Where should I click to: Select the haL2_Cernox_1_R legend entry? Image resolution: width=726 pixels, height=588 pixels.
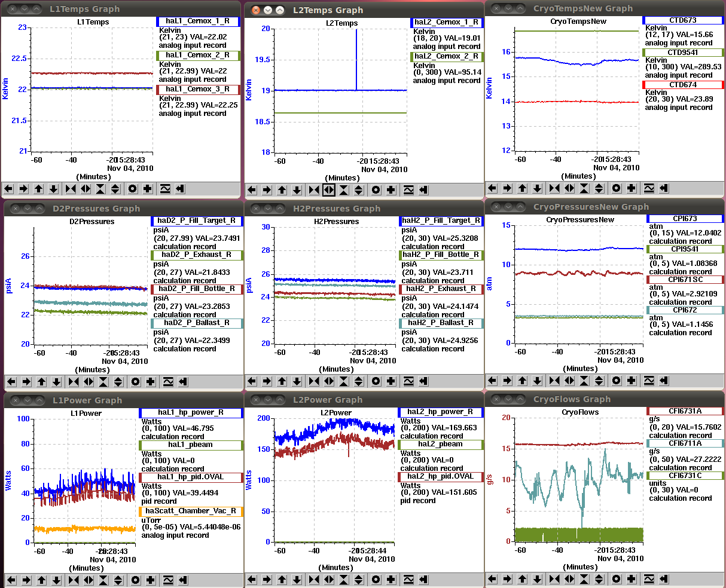pyautogui.click(x=447, y=23)
